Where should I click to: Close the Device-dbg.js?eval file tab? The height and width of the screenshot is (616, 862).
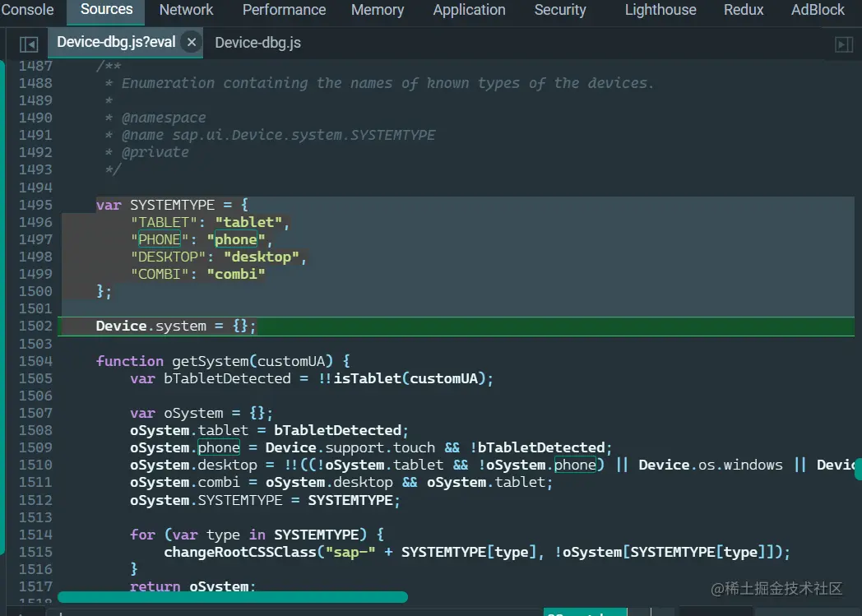point(192,42)
